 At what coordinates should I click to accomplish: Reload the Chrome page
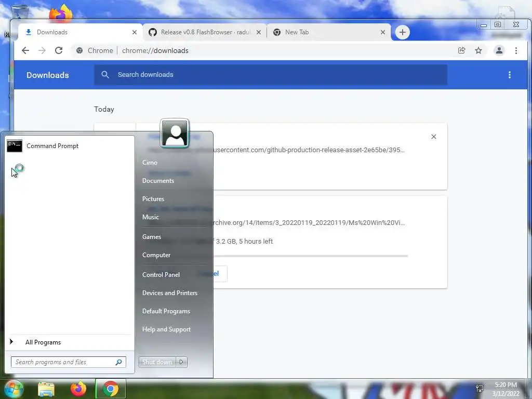tap(59, 50)
